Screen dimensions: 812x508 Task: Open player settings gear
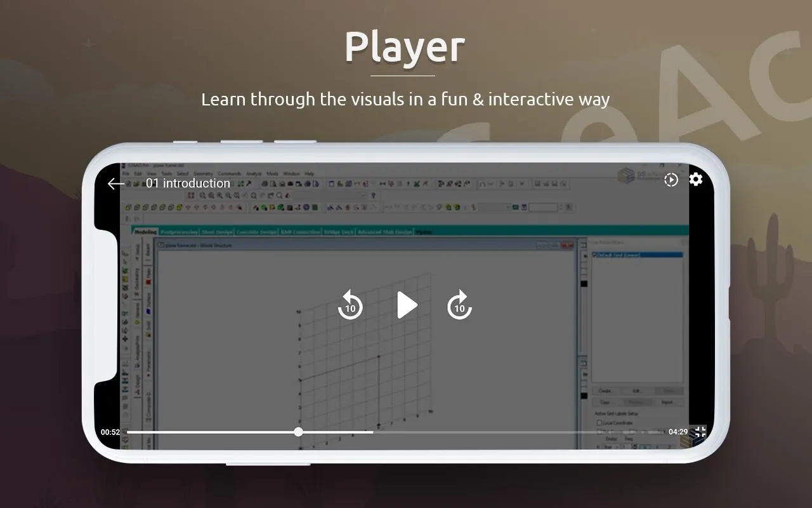(696, 179)
